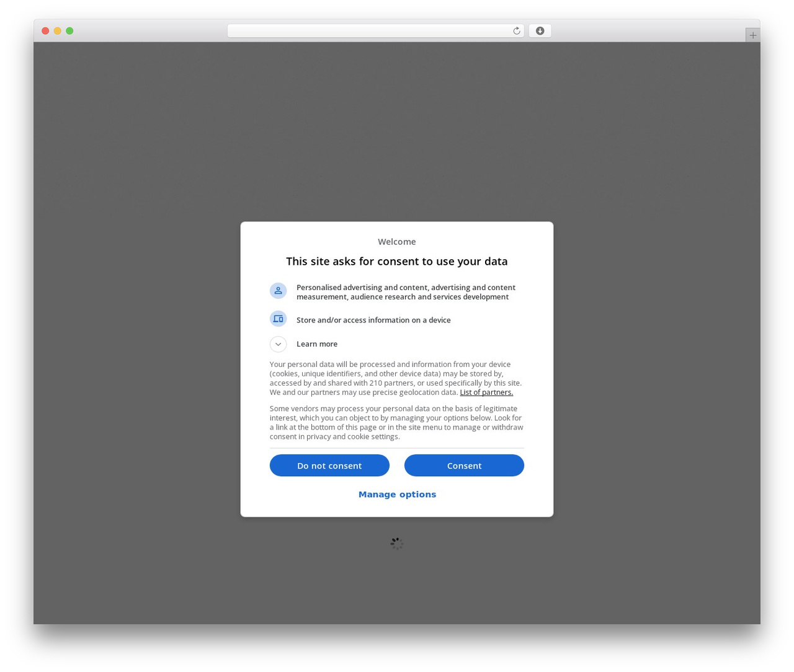Image resolution: width=794 pixels, height=672 pixels.
Task: Select the Personalised advertising and content purpose text
Action: coord(406,292)
